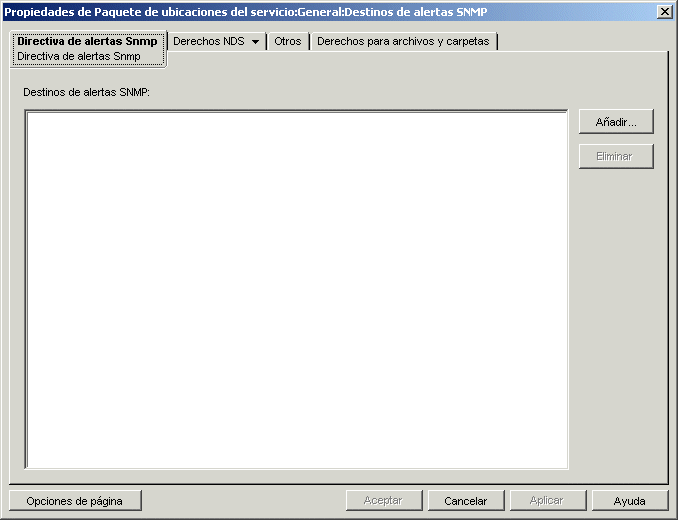Click the Eliminar button

(x=616, y=156)
